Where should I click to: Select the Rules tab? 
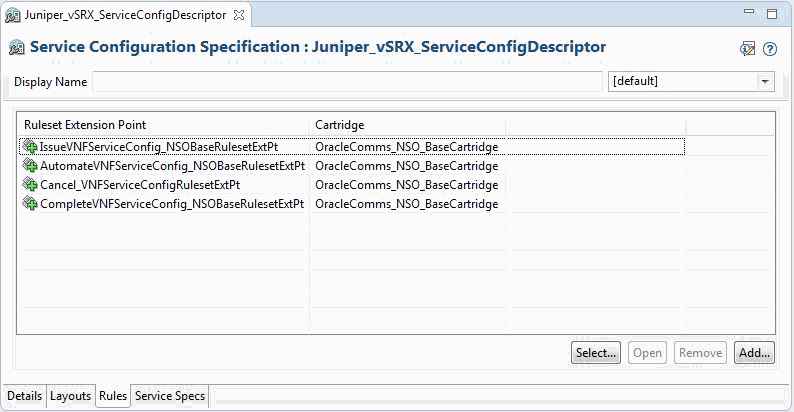113,395
